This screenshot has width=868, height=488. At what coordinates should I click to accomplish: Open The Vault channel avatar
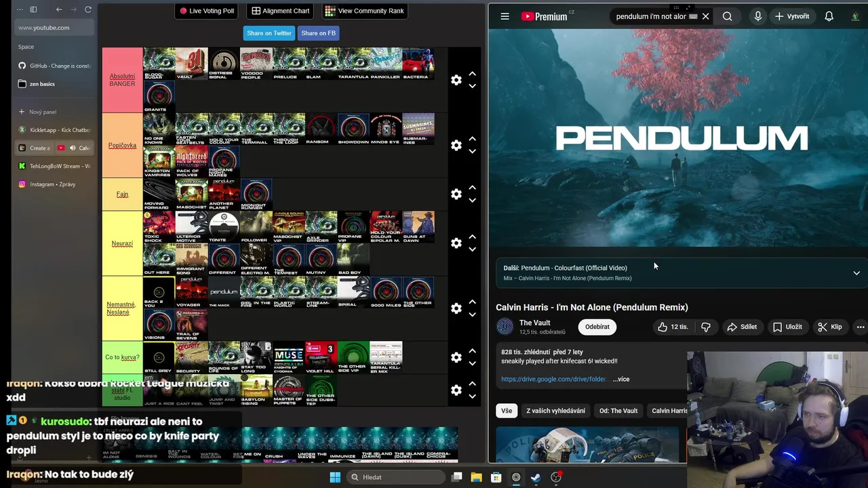pos(505,327)
